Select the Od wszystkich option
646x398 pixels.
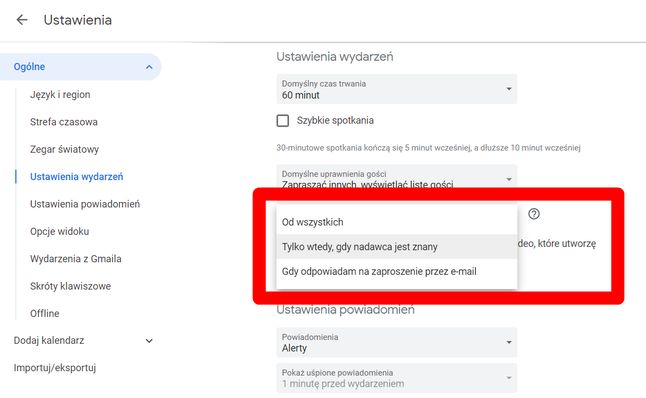tap(396, 222)
